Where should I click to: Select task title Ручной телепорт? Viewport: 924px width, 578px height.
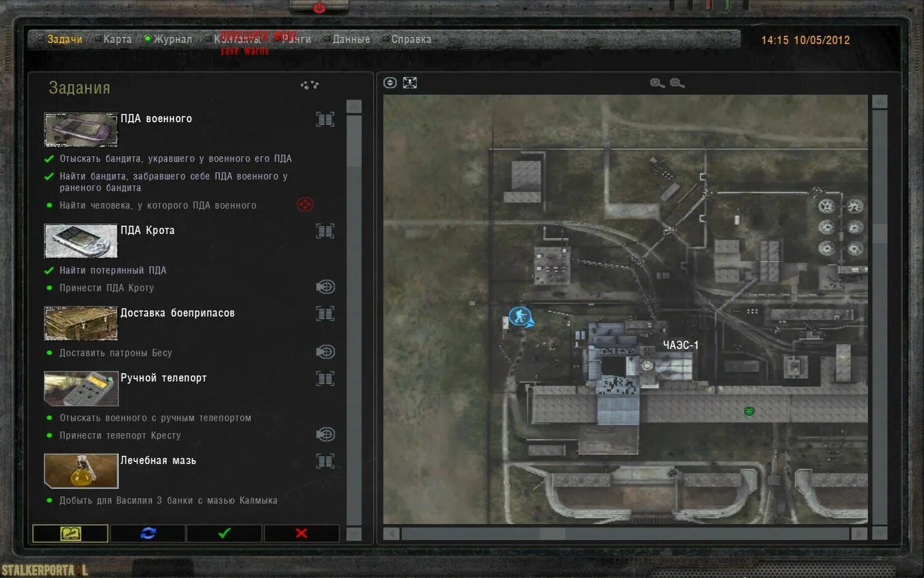[x=163, y=378]
